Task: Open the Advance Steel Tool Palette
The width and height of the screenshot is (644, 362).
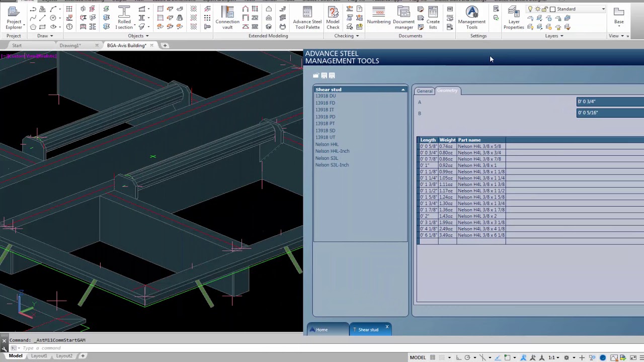Action: click(307, 17)
